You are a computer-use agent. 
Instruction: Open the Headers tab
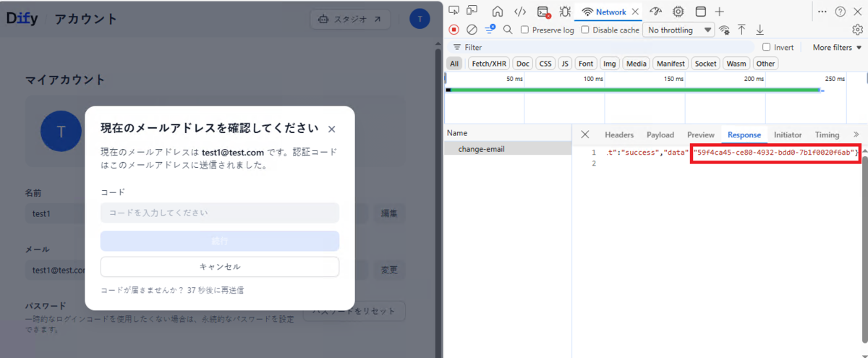[x=619, y=135]
